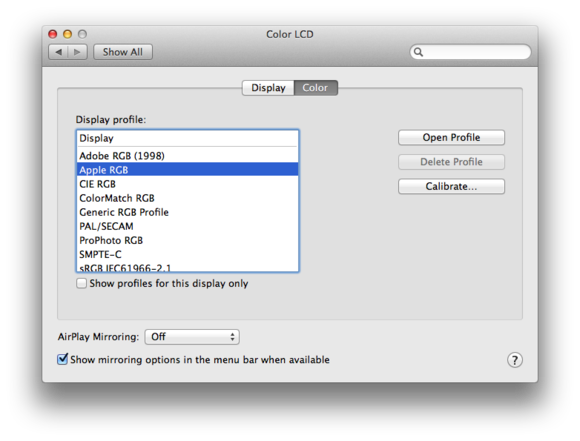Select the PAL/SECAM profile
Image resolution: width=580 pixels, height=441 pixels.
(188, 226)
